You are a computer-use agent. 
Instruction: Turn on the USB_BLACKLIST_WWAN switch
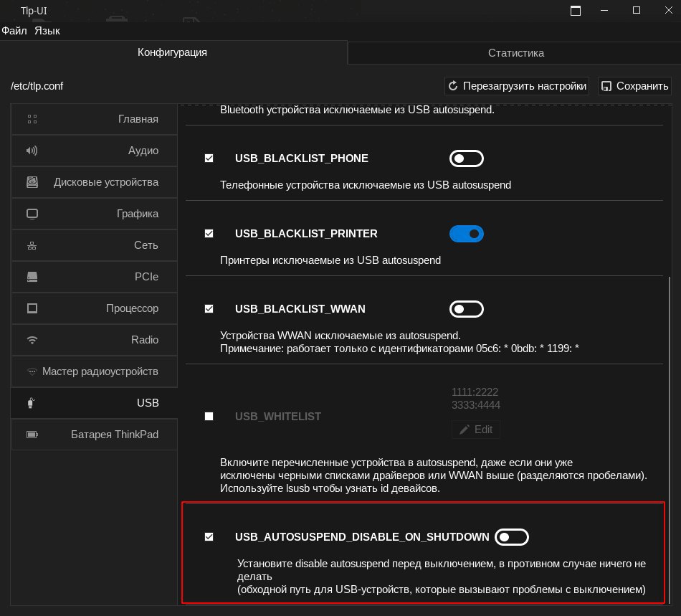(467, 309)
